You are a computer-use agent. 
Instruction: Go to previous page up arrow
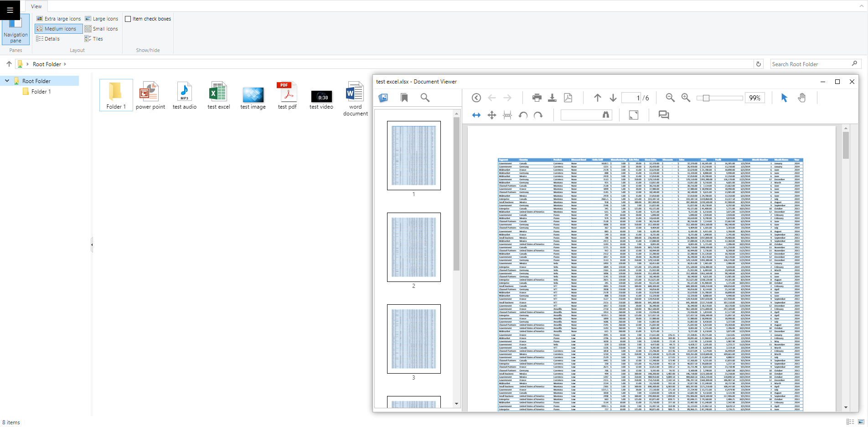[x=598, y=98]
